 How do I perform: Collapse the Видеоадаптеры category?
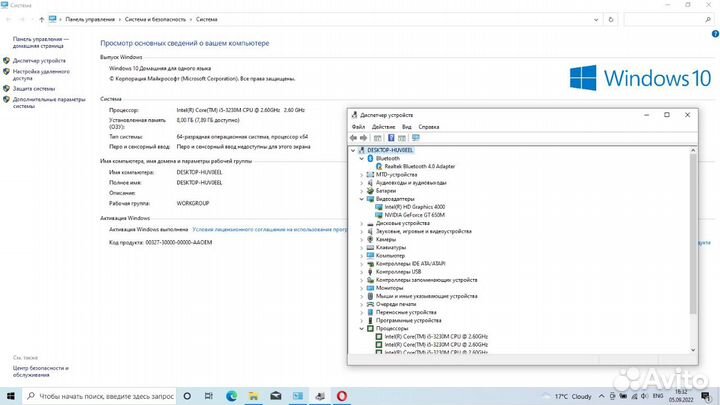click(x=361, y=199)
